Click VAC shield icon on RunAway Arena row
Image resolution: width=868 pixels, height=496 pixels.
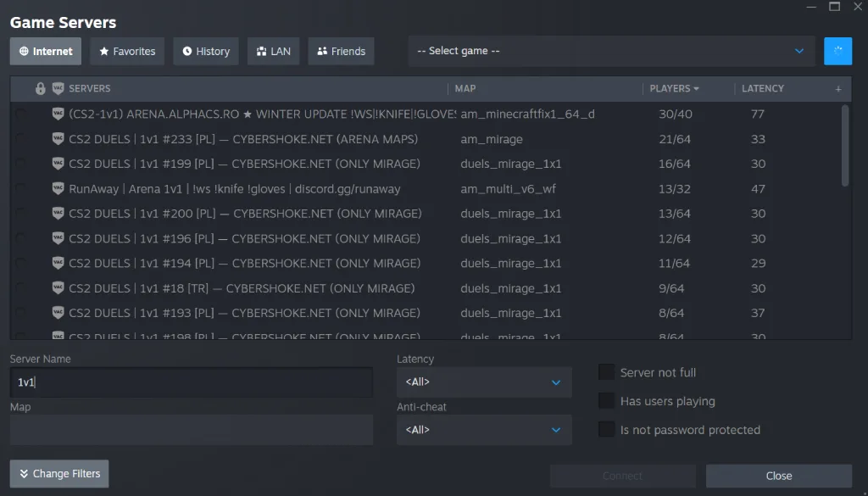58,189
